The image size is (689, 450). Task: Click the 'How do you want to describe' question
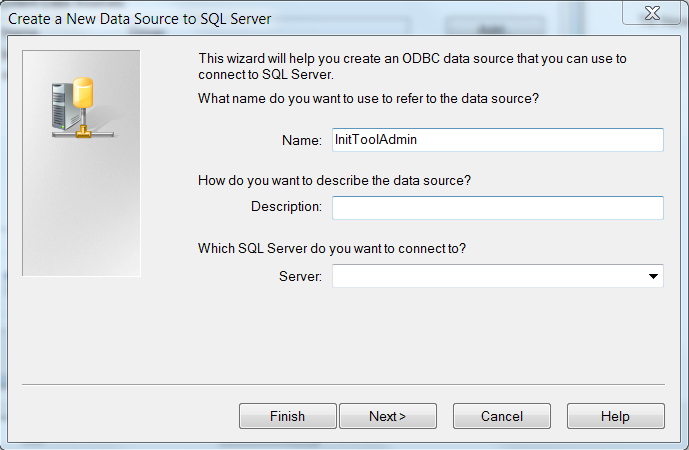[x=334, y=180]
